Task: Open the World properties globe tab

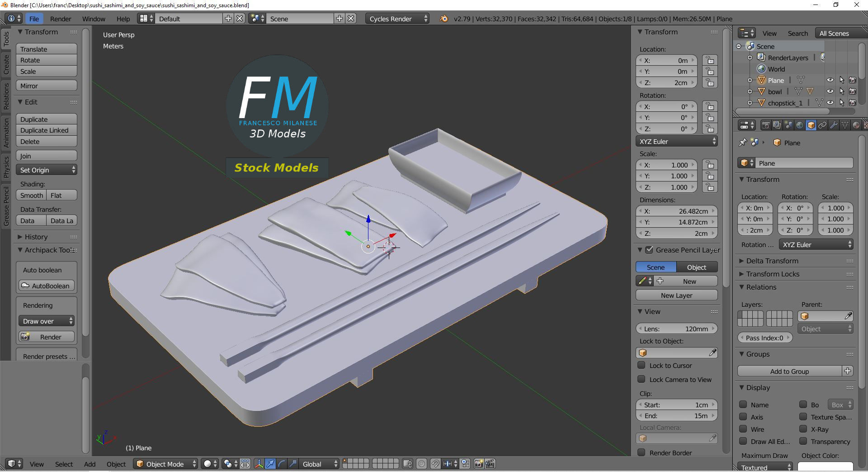Action: point(800,125)
